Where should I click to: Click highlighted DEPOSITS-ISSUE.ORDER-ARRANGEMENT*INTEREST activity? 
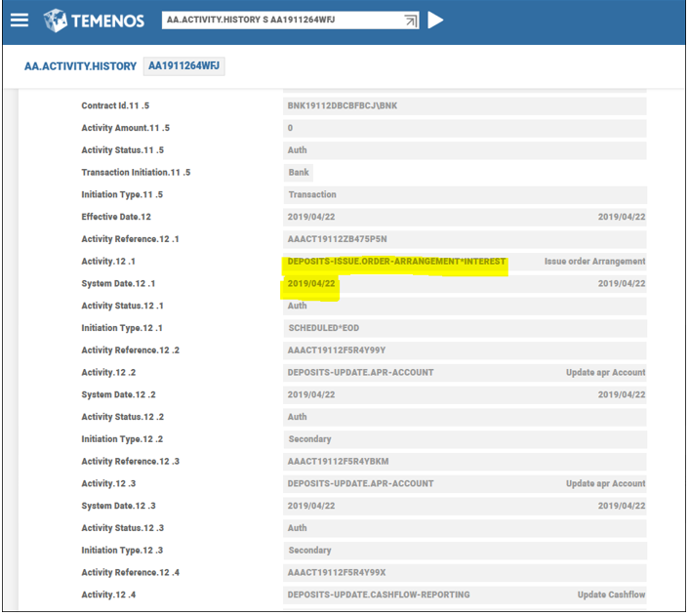click(396, 262)
